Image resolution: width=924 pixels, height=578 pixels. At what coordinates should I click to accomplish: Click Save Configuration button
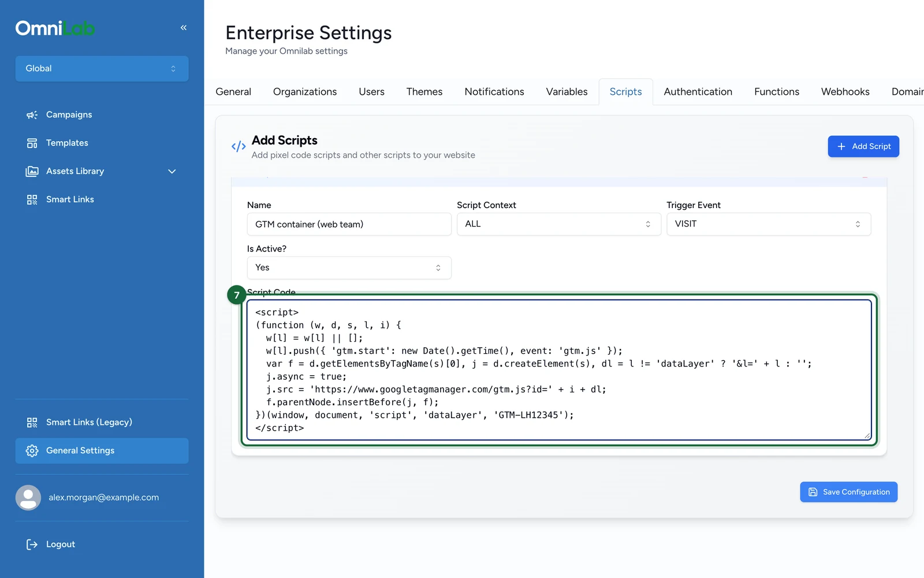pos(848,492)
